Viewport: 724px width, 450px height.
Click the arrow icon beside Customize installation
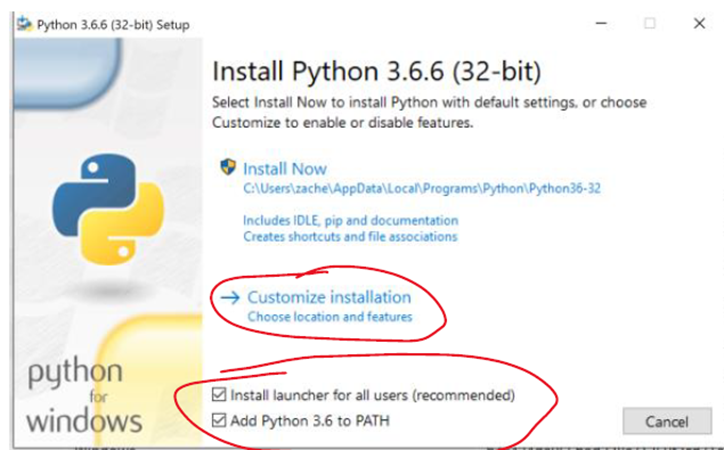click(x=230, y=298)
